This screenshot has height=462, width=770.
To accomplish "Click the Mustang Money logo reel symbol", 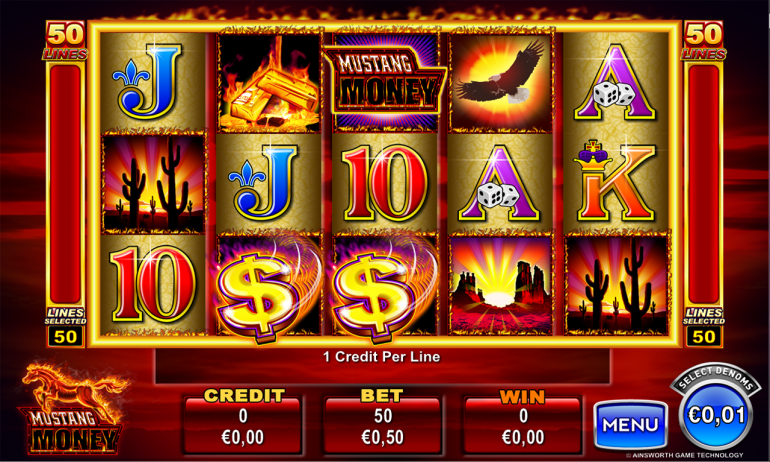I will [x=385, y=82].
